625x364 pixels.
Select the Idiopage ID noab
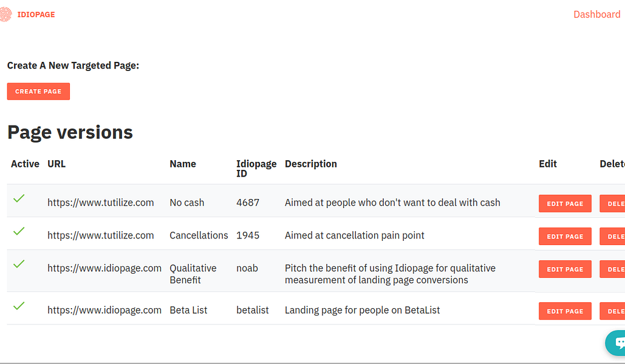click(x=247, y=268)
